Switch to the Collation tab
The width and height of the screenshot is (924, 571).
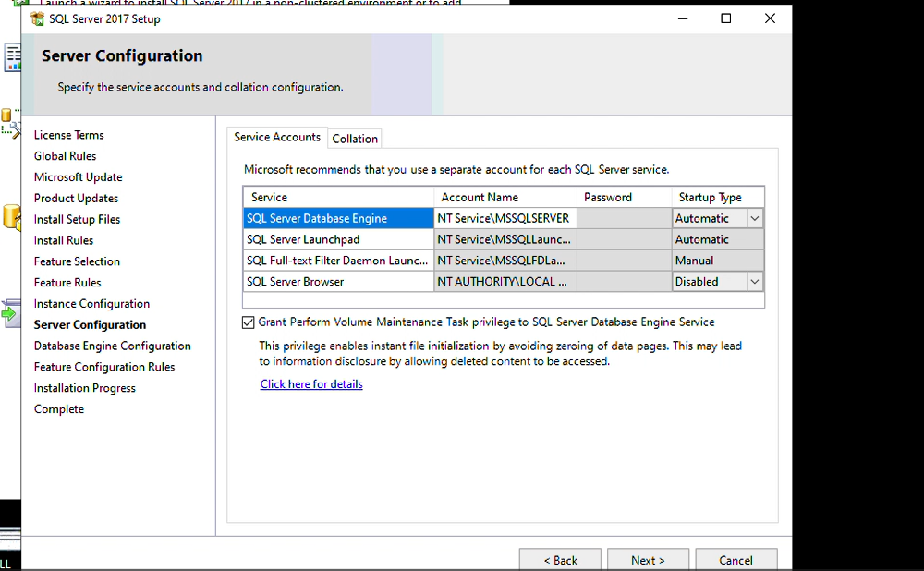355,139
